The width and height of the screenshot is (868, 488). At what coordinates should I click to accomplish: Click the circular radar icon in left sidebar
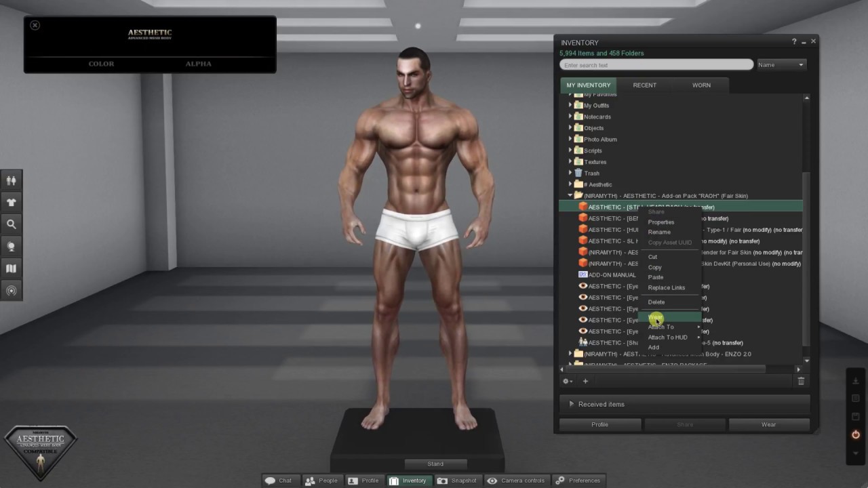[11, 291]
